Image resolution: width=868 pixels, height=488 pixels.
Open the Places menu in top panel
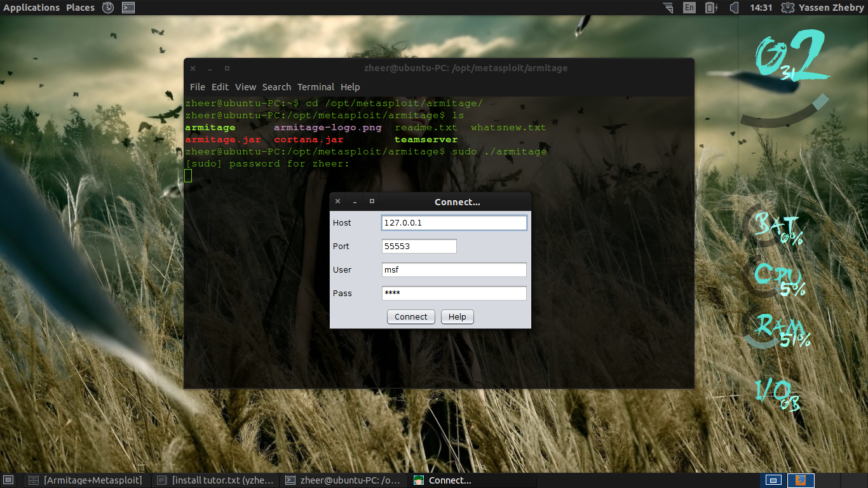pos(80,8)
